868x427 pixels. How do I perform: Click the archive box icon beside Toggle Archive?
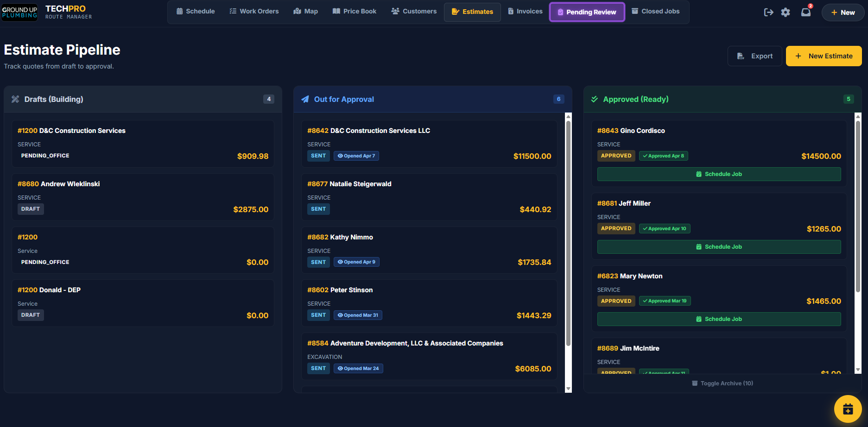tap(695, 383)
